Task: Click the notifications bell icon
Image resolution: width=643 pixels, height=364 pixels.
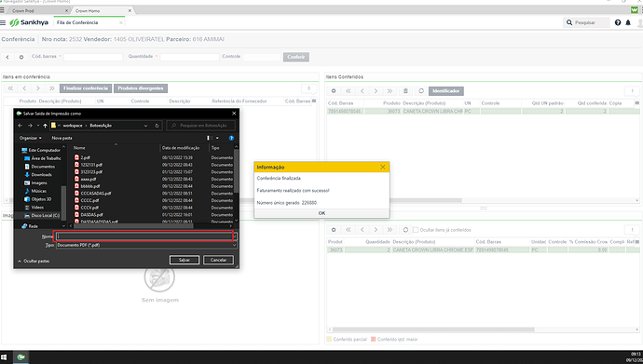Action: 628,22
